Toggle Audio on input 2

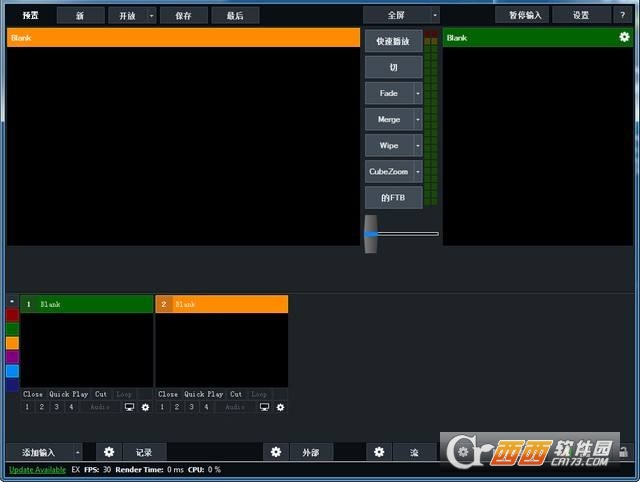click(235, 407)
